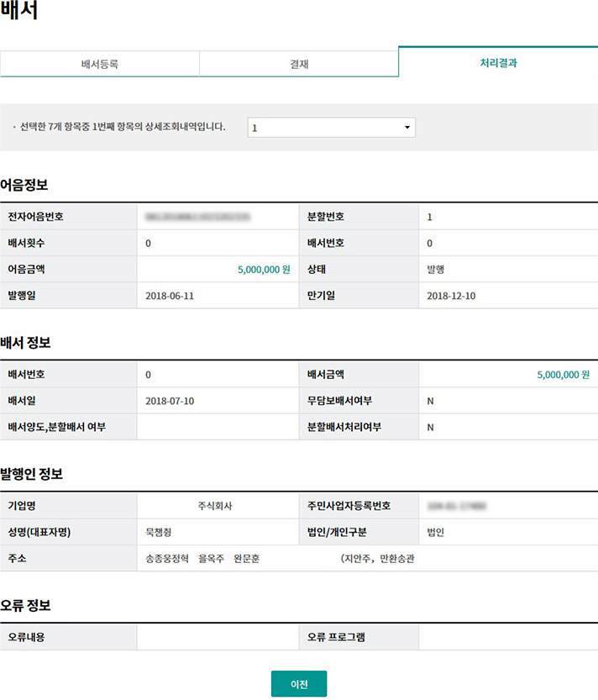Open the item number dropdown showing 1

point(331,128)
